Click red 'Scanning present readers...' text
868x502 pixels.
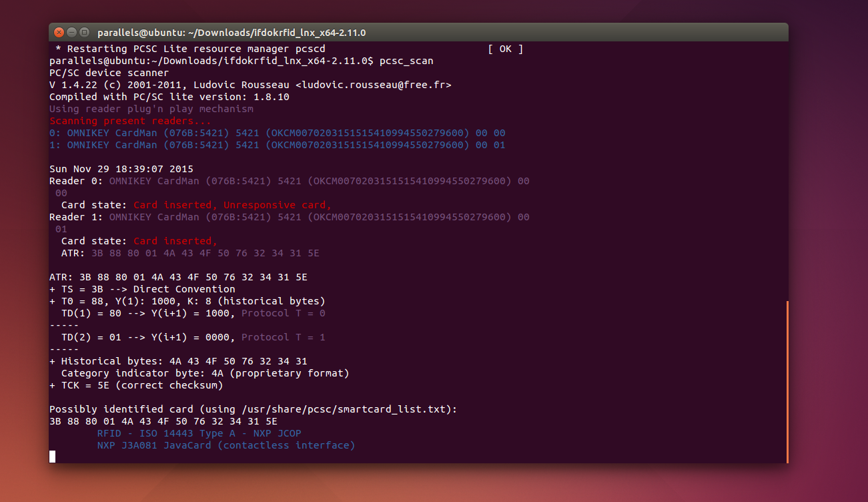pyautogui.click(x=130, y=121)
